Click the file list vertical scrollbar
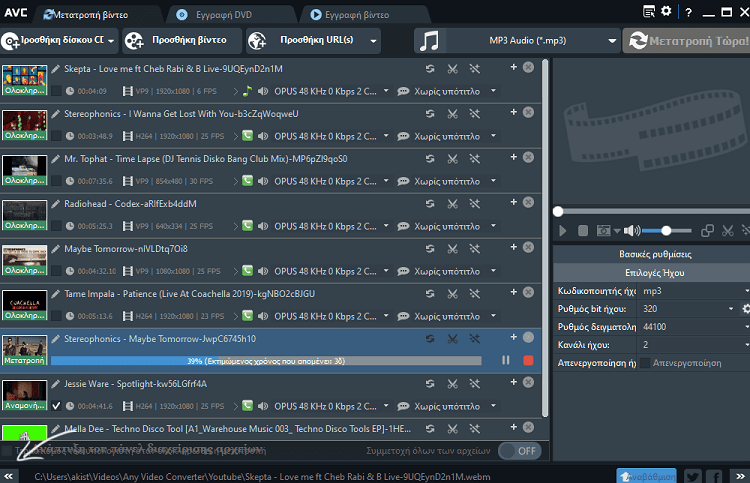Image resolution: width=750 pixels, height=483 pixels. click(x=545, y=238)
